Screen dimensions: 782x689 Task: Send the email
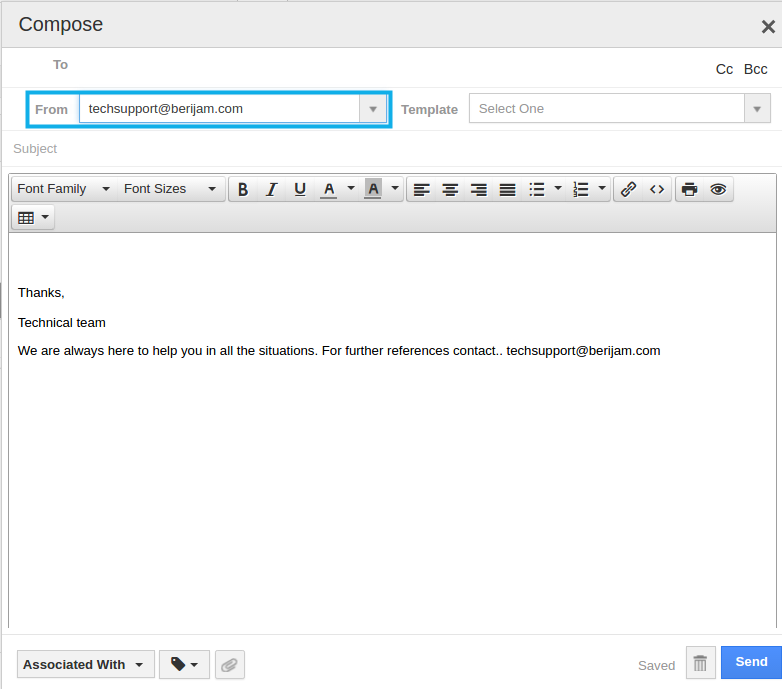pos(751,662)
